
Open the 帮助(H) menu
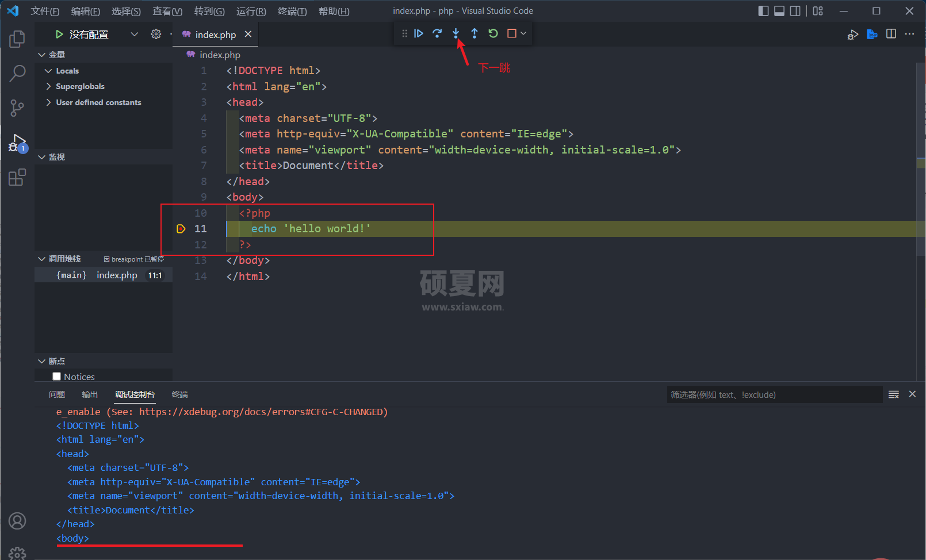[334, 11]
